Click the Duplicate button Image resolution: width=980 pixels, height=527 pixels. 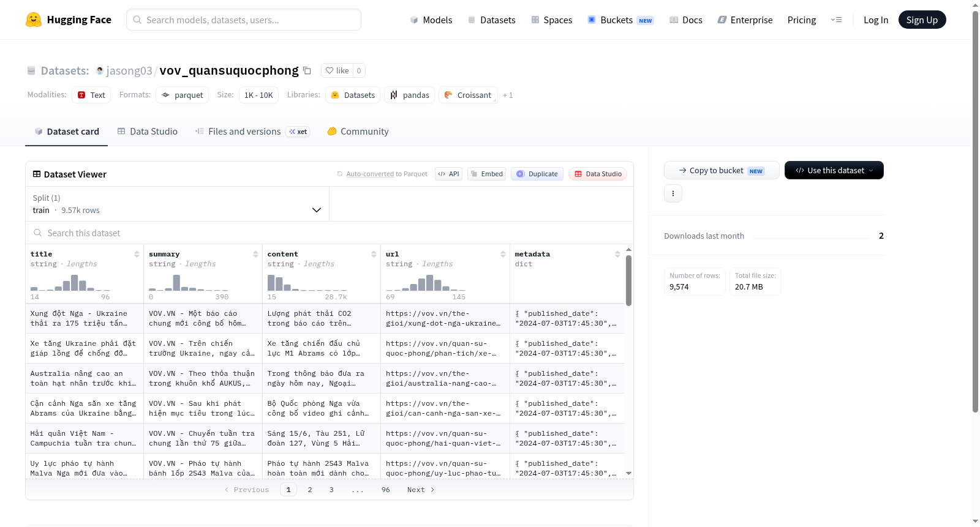coord(537,174)
